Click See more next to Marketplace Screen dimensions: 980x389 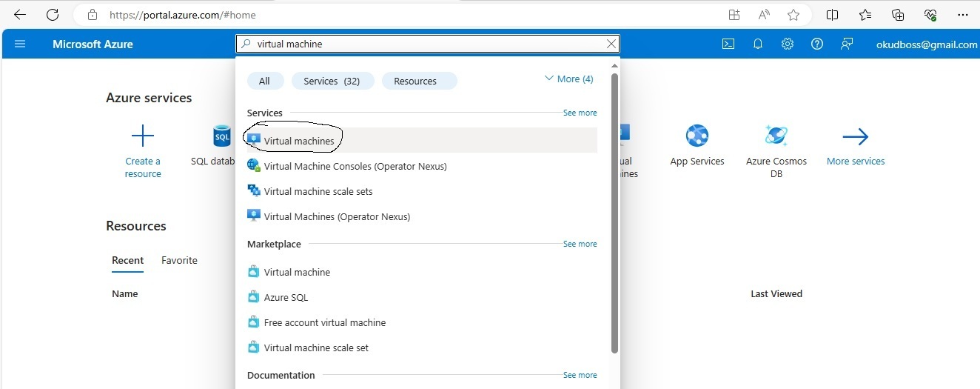[580, 244]
